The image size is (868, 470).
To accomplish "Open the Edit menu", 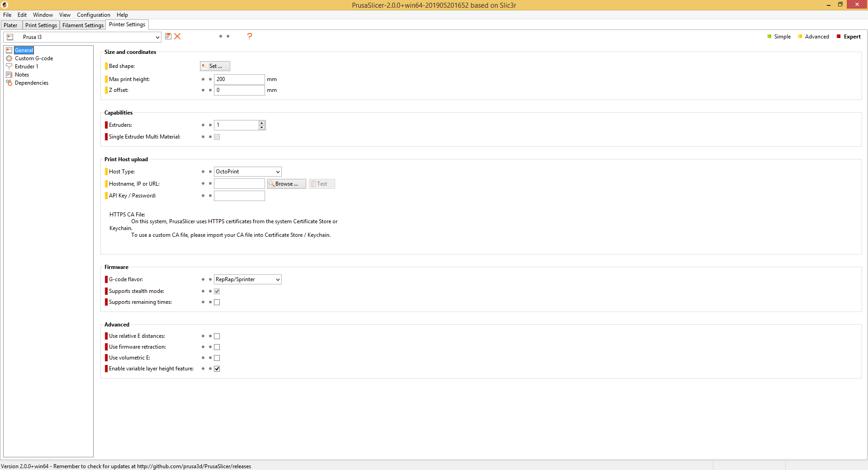I will pyautogui.click(x=22, y=15).
